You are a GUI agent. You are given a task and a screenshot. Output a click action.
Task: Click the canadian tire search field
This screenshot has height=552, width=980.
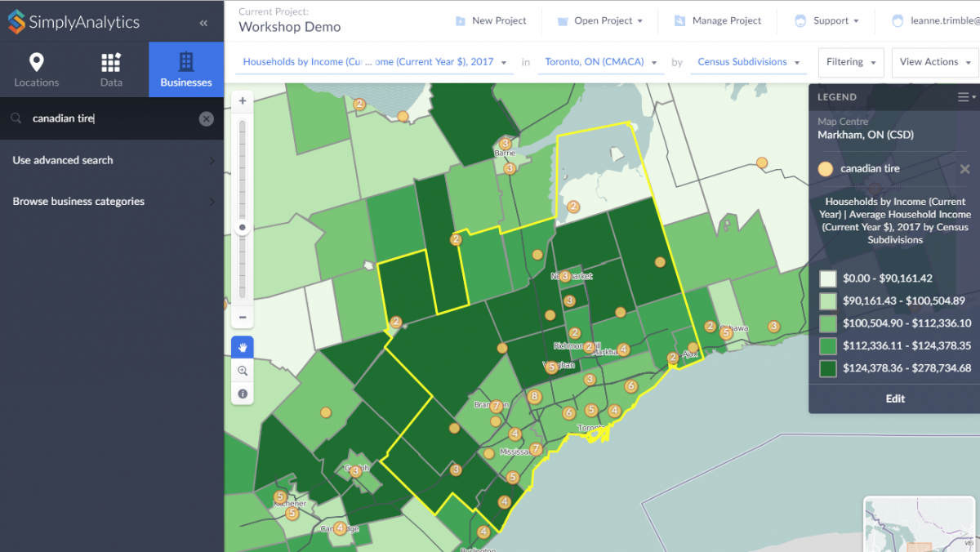[x=110, y=119]
